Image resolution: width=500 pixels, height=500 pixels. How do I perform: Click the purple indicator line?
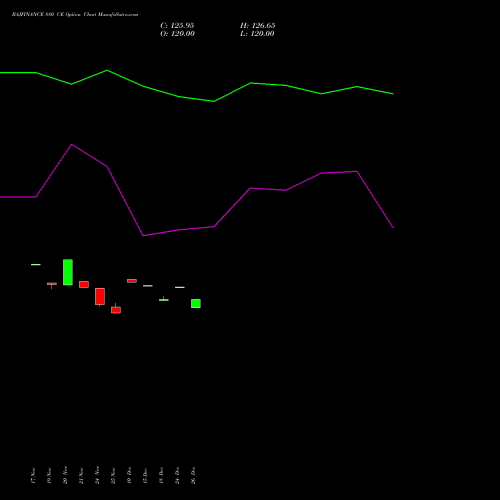(197, 190)
